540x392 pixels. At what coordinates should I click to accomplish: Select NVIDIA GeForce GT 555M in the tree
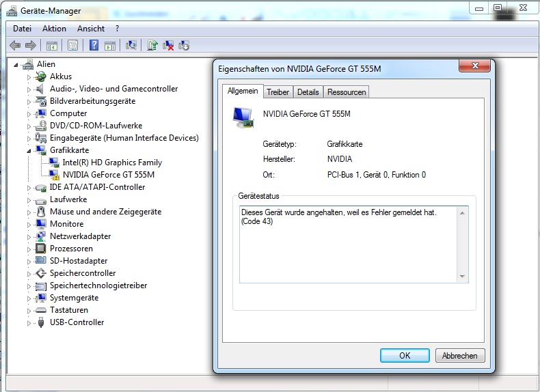[x=109, y=175]
